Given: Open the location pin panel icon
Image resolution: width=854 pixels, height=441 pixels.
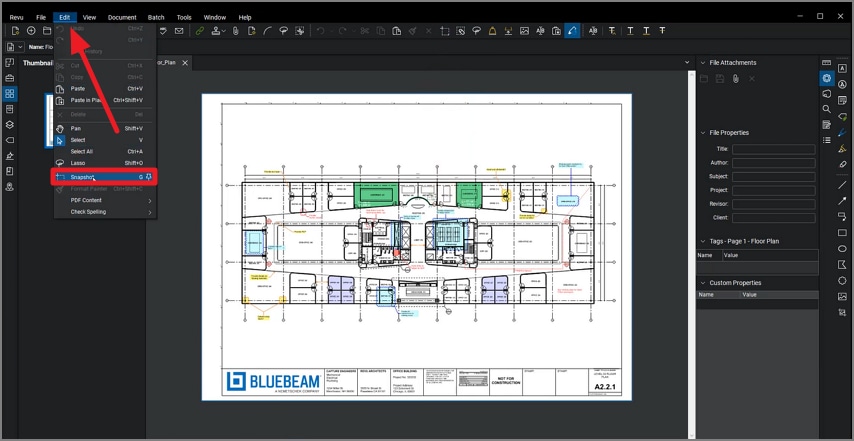Looking at the screenshot, I should point(9,187).
